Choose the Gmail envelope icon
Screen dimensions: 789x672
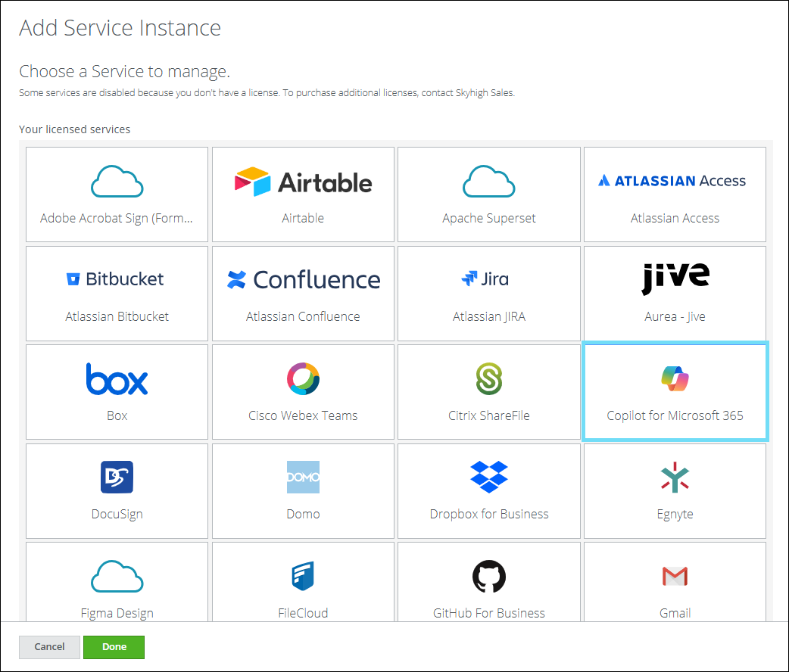point(675,577)
